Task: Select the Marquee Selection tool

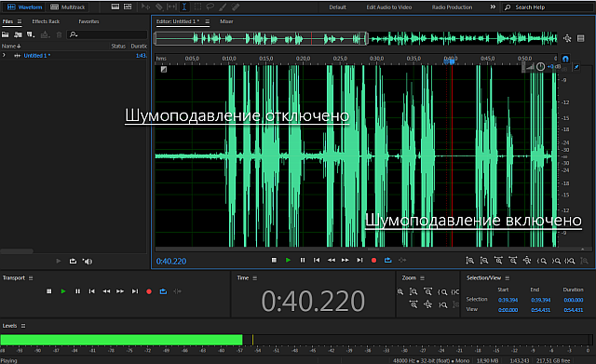Action: coord(197,7)
